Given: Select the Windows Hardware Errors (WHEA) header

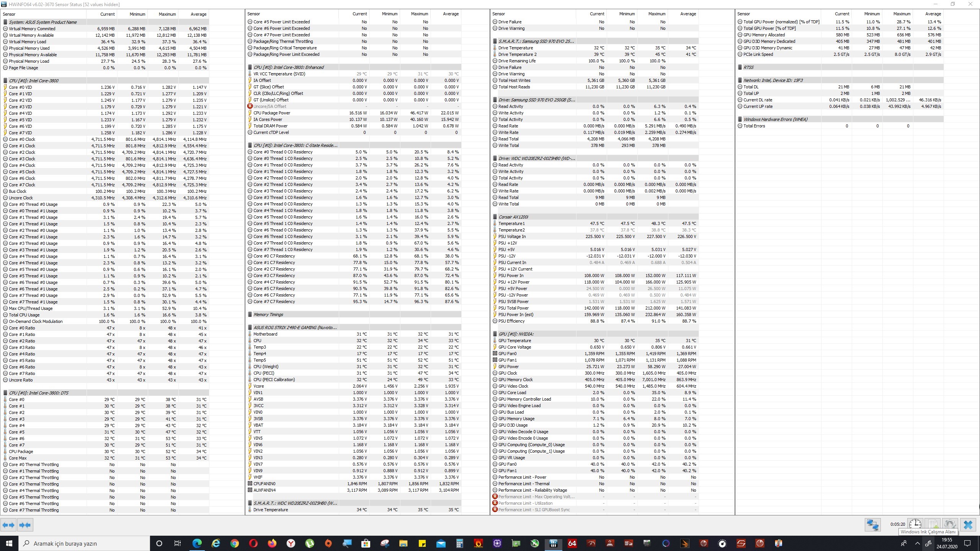Looking at the screenshot, I should 840,119.
